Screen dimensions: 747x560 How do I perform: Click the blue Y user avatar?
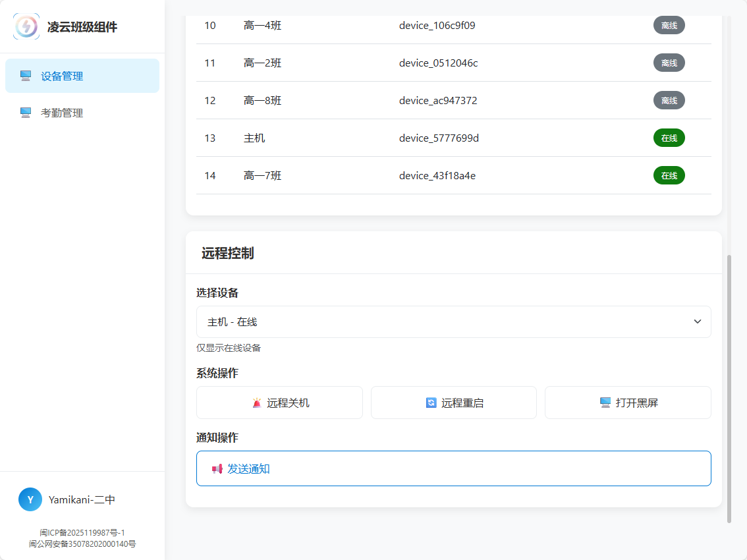tap(30, 500)
